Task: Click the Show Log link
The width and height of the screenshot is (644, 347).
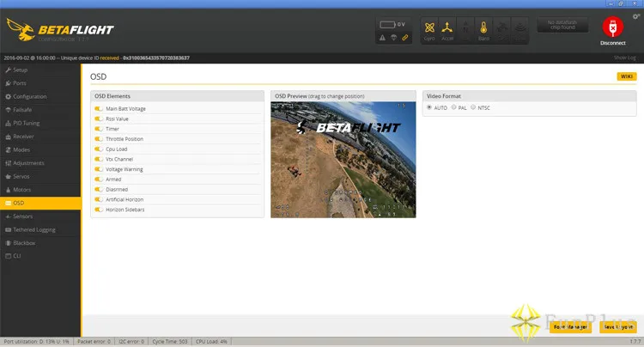Action: (x=625, y=58)
